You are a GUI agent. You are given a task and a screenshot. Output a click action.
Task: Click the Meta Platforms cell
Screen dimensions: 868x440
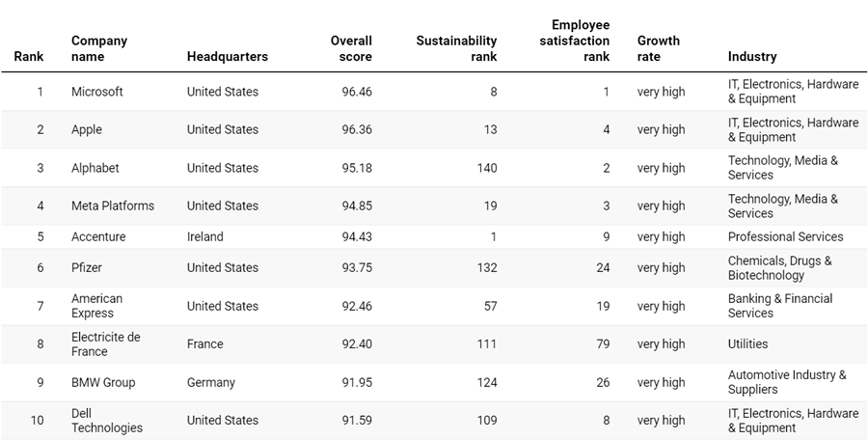(113, 206)
